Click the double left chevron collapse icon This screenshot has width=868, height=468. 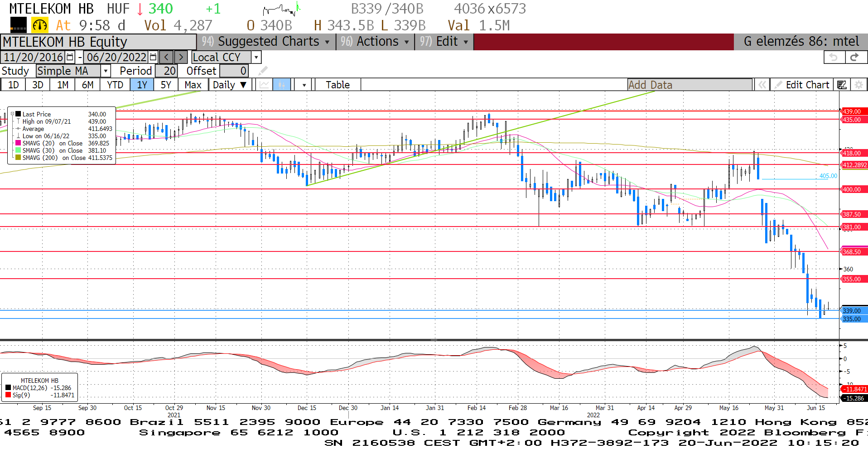tap(762, 85)
